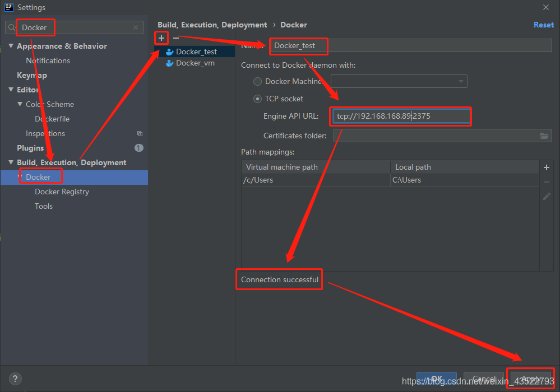Viewport: 560px width, 392px height.
Task: Remove selected Docker configuration with minus icon
Action: click(x=175, y=38)
